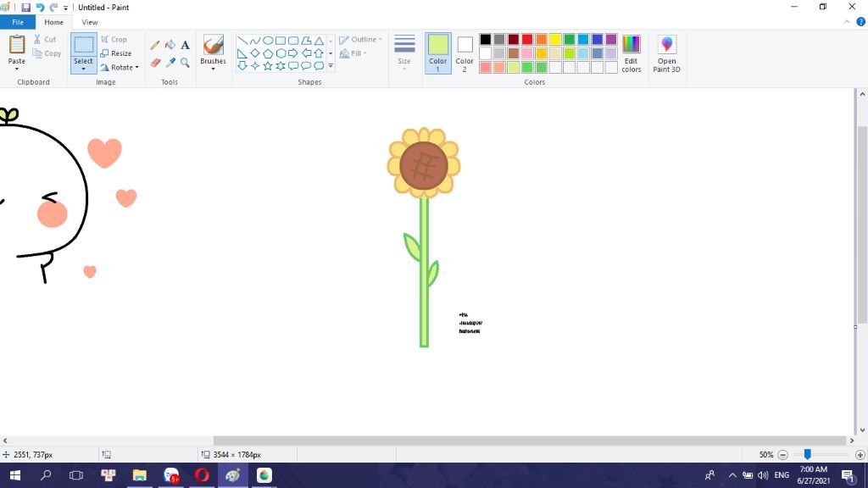The height and width of the screenshot is (488, 868).
Task: Choose the yellow color swatch
Action: pos(555,39)
